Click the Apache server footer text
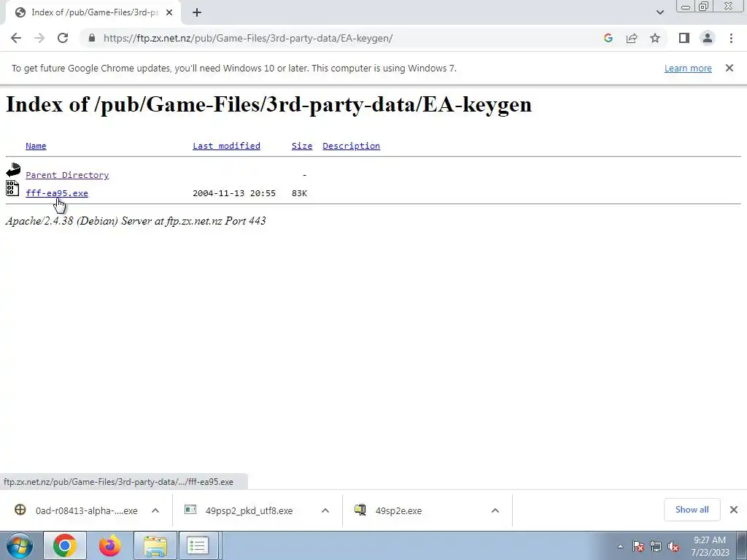Image resolution: width=747 pixels, height=560 pixels. pos(136,221)
